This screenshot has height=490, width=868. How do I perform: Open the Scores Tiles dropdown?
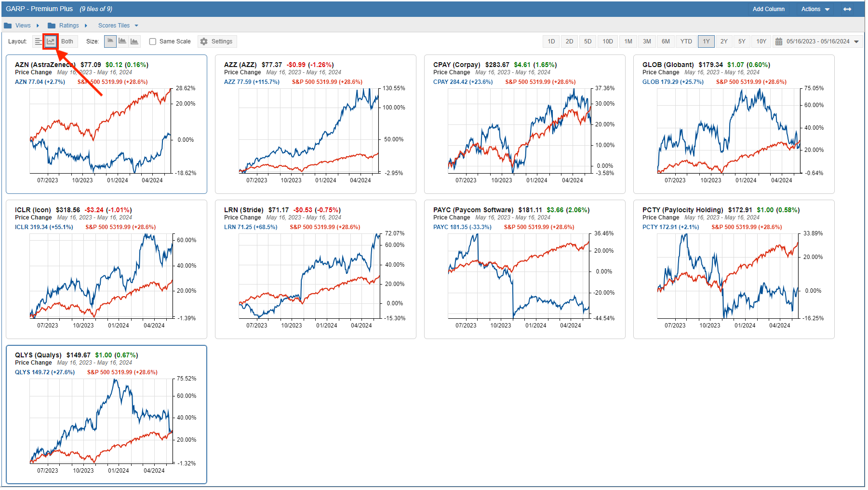pos(118,26)
